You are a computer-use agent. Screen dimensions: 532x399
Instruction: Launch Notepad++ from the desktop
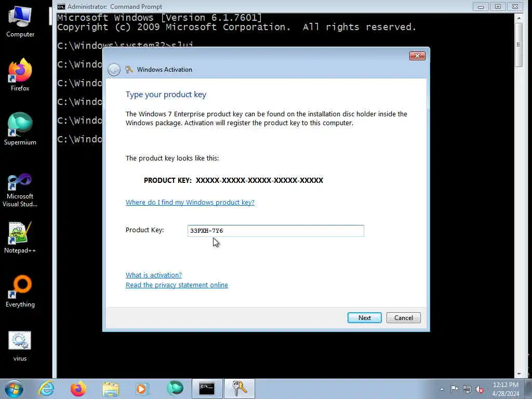click(20, 237)
